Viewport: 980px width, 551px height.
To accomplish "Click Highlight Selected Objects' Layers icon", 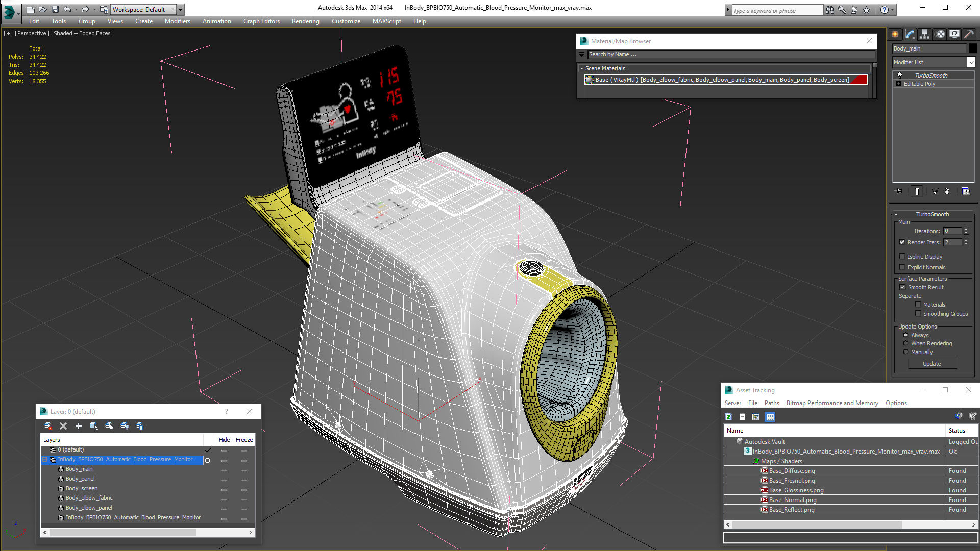I will [109, 425].
